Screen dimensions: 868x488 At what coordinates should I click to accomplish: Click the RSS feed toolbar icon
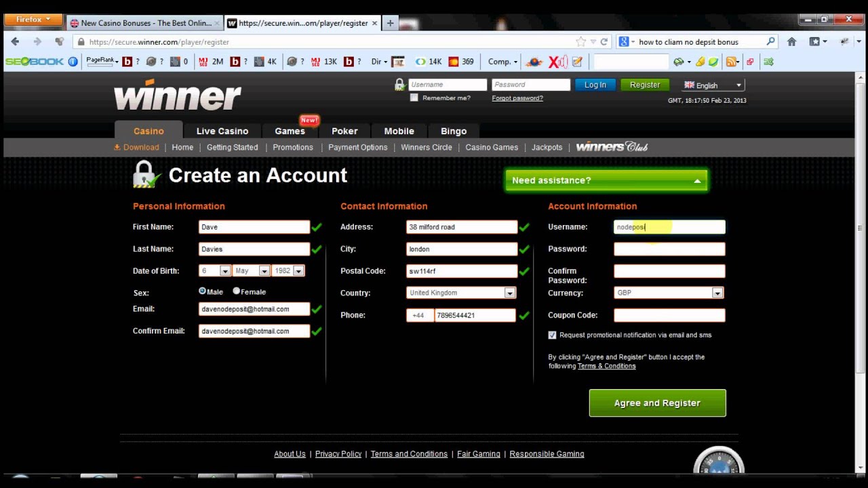point(732,62)
